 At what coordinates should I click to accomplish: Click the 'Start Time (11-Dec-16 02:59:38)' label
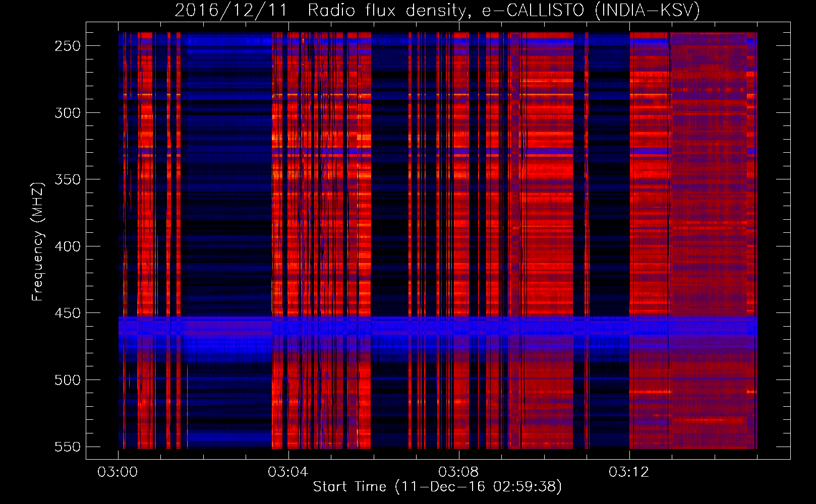click(x=437, y=487)
